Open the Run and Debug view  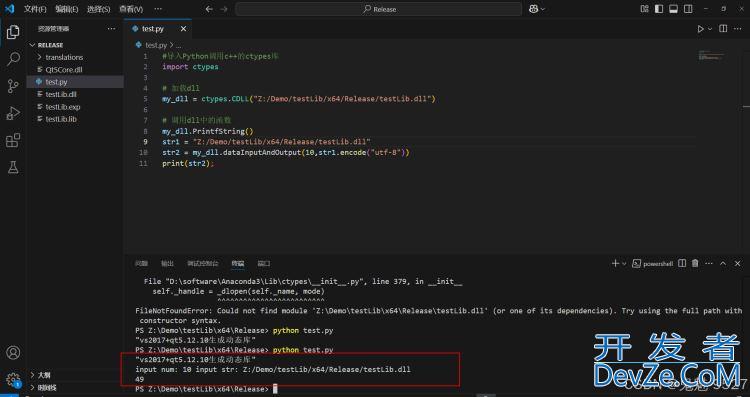tap(13, 113)
